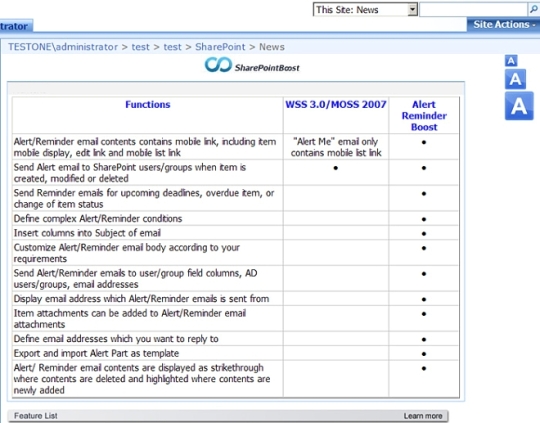Go to TESTONE\administrator breadcrumb link
This screenshot has height=423, width=540.
[x=63, y=47]
